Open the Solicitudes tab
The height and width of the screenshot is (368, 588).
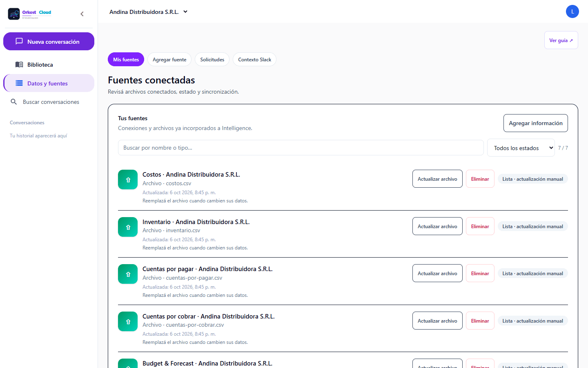pyautogui.click(x=212, y=59)
